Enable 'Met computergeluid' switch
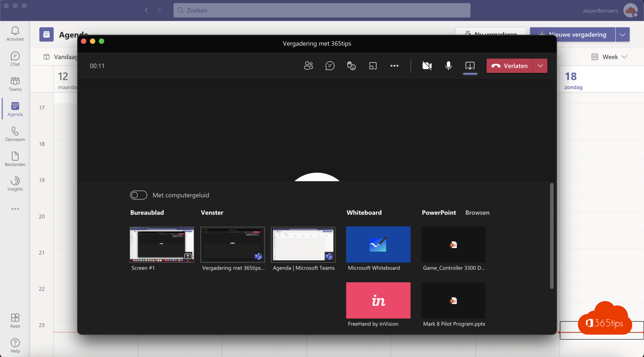 pos(138,195)
